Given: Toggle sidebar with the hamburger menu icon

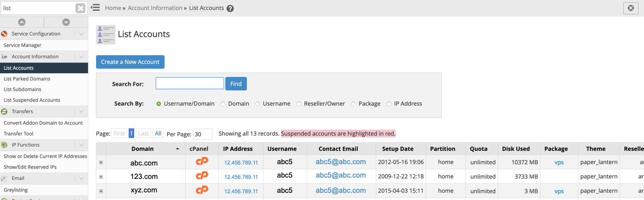Looking at the screenshot, I should 95,8.
